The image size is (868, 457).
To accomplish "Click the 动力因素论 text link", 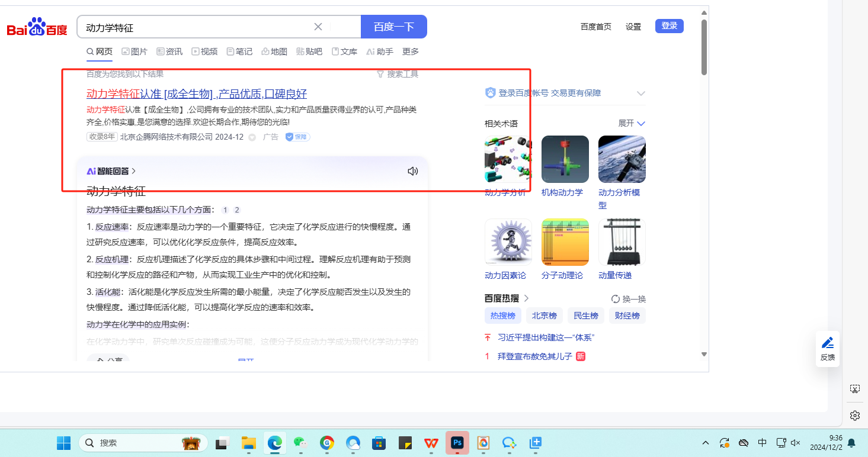I will click(505, 275).
